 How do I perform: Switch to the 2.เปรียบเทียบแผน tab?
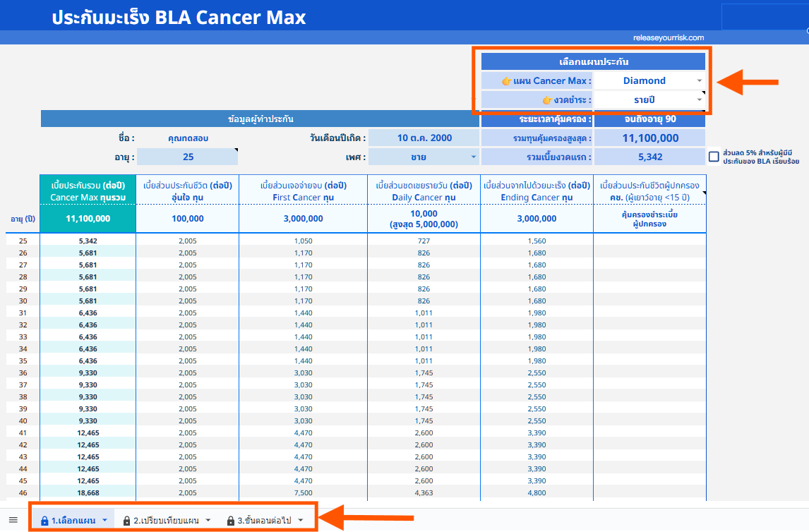coord(167,521)
